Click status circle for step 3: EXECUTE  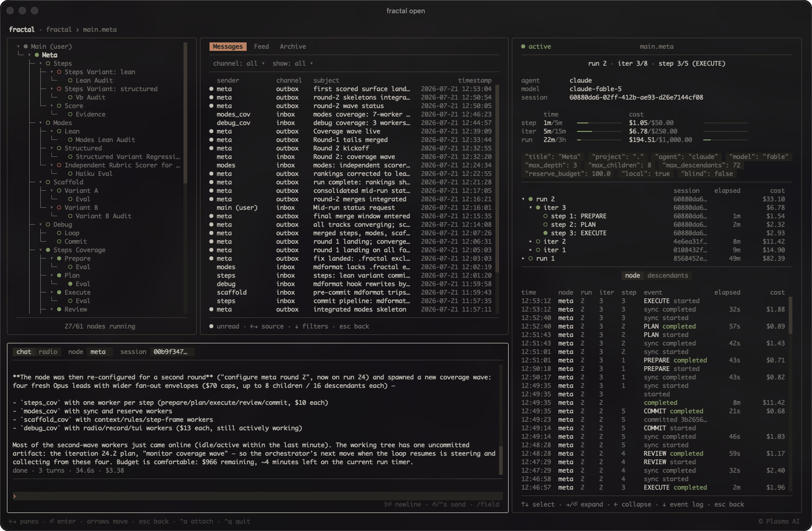[x=545, y=233]
